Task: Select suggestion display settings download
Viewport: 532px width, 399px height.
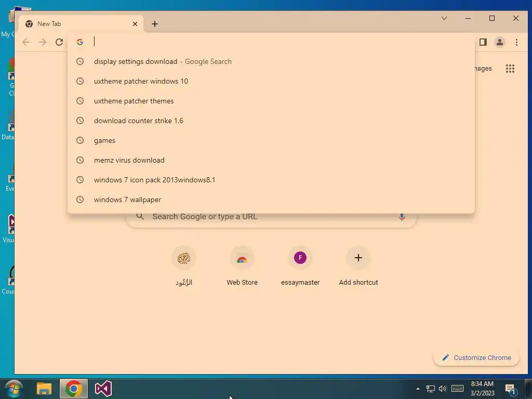Action: click(271, 61)
